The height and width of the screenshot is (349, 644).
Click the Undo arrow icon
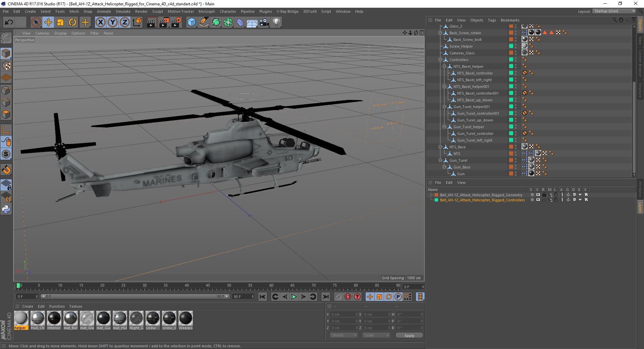tap(9, 22)
